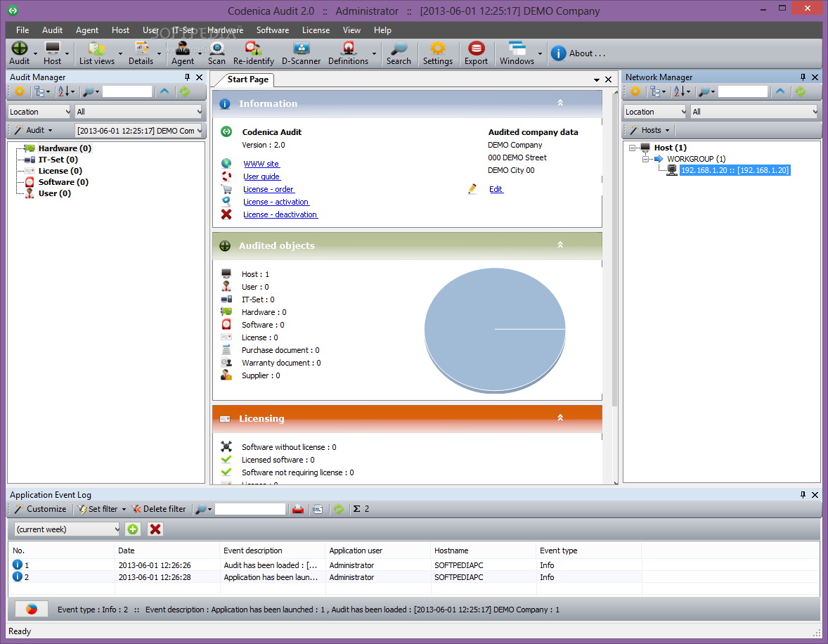The image size is (828, 644).
Task: Open the File menu
Action: 22,30
